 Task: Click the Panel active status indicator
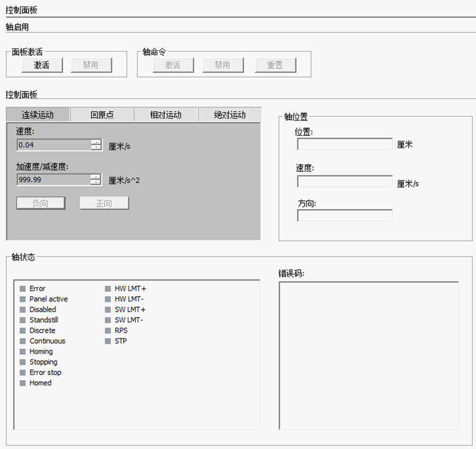click(22, 299)
